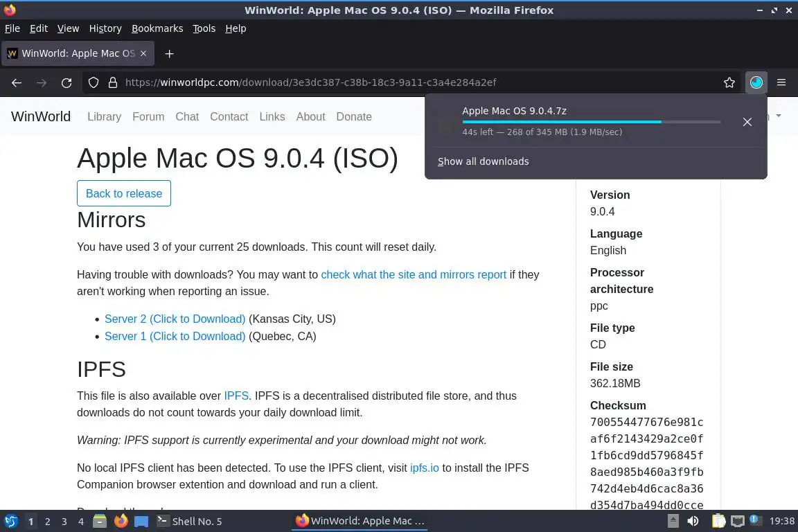Viewport: 798px width, 532px height.
Task: Switch to Shell No. 5 taskbar window
Action: click(189, 522)
